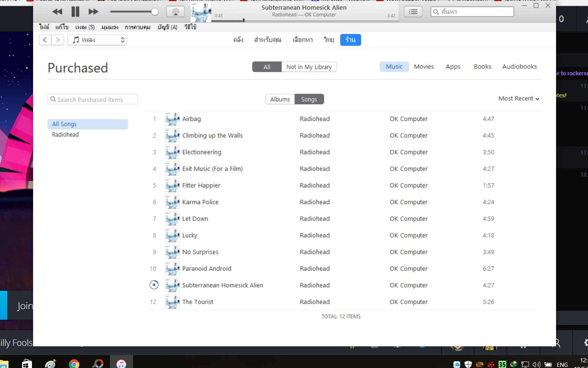This screenshot has height=368, width=588.
Task: Click the ENG language indicator in the taskbar
Action: (562, 365)
